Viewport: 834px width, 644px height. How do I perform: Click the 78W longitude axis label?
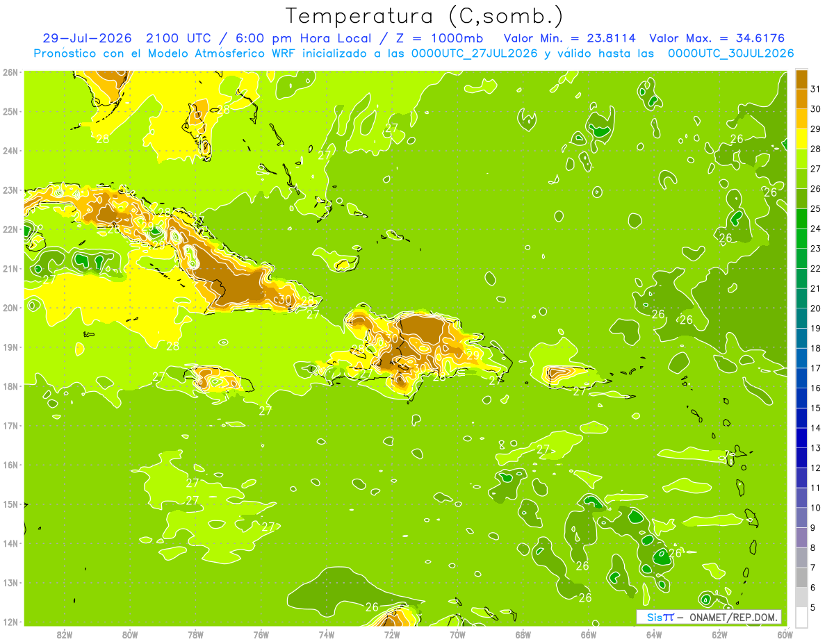195,634
